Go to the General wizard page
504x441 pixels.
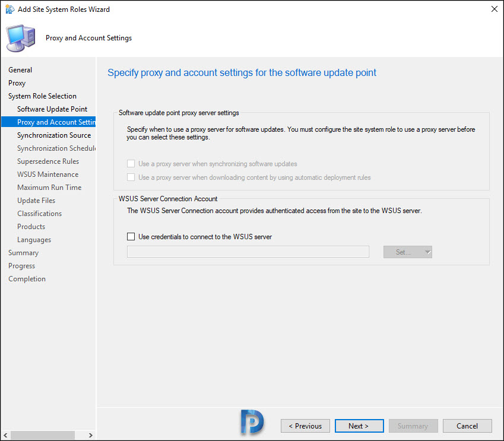[20, 70]
